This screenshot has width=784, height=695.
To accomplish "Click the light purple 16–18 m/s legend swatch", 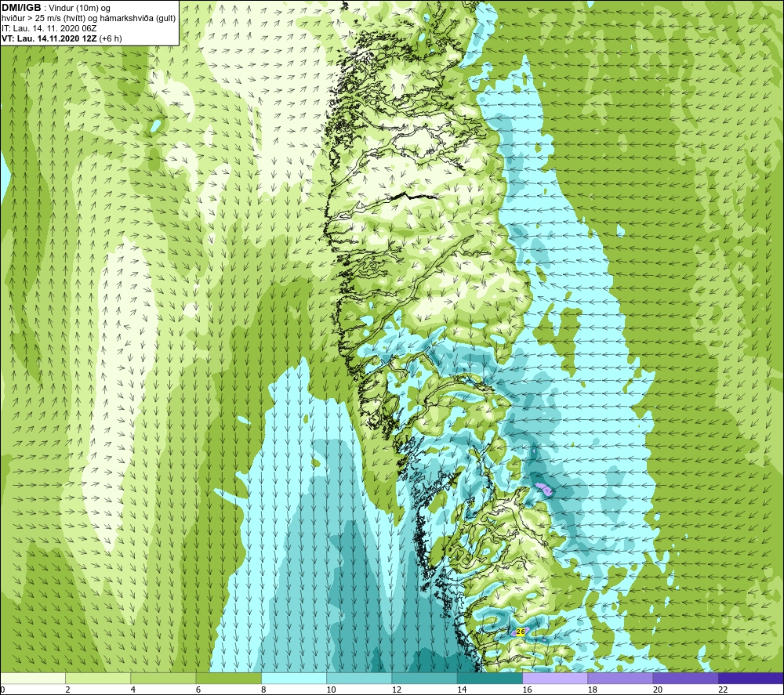I will pyautogui.click(x=555, y=678).
